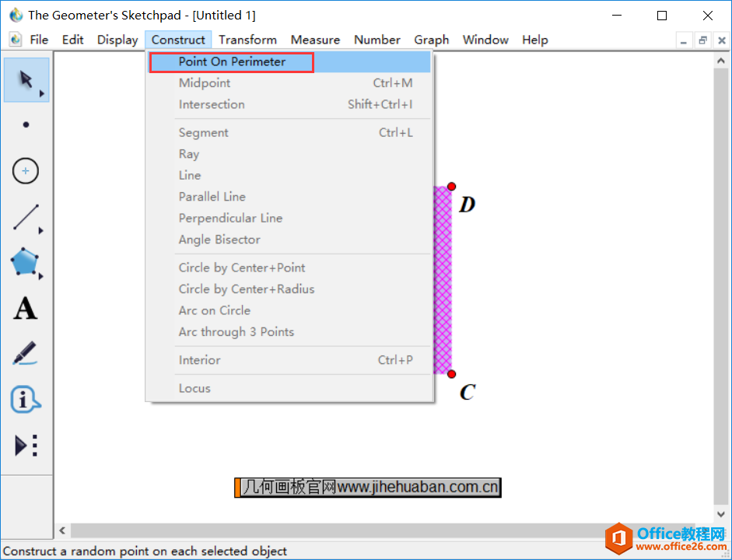Click the Angle Bisector menu entry

[x=289, y=240]
